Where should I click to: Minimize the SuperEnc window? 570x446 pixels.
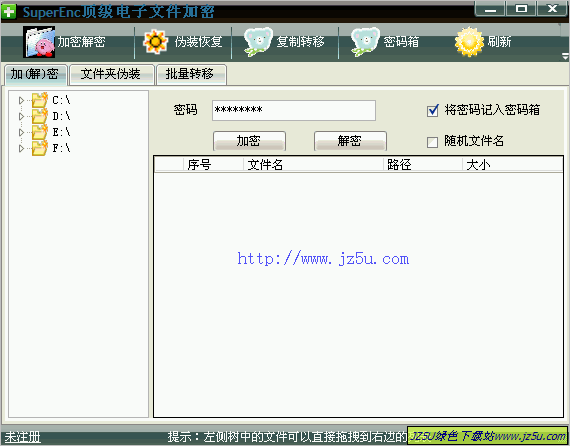490,9
